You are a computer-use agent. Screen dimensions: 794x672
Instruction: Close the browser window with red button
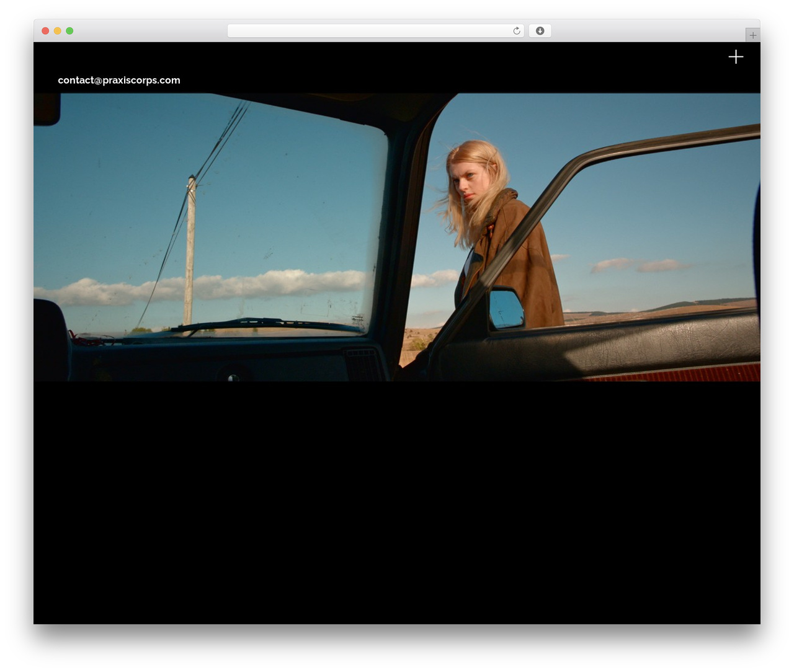(x=45, y=31)
